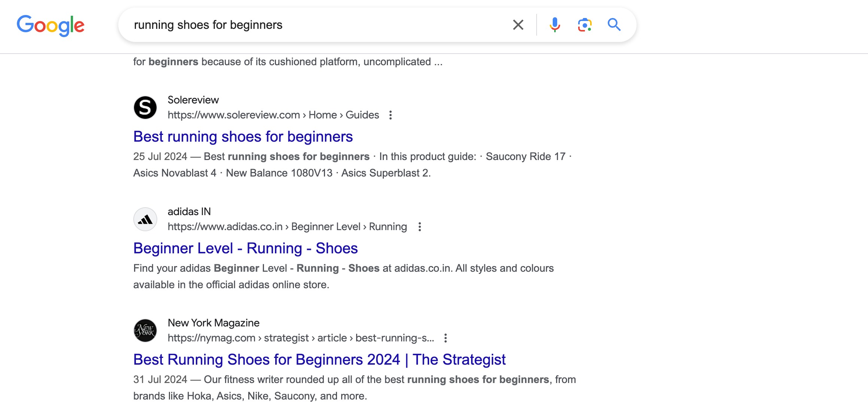Click the '25 Jul 2024' snippet text
Viewport: 868px width, 413px height.
coord(160,157)
